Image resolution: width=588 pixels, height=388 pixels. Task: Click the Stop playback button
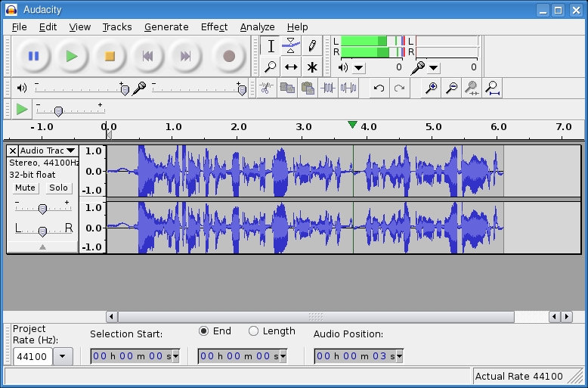[110, 56]
